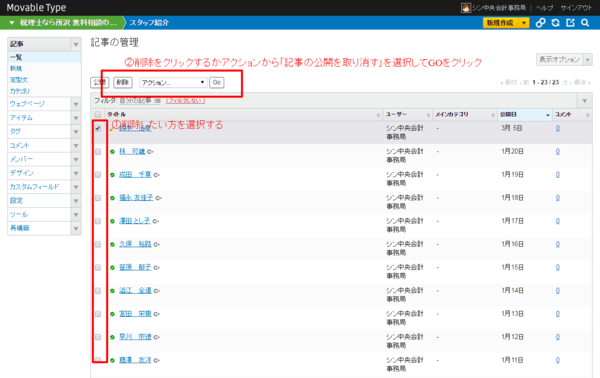Open カテゴリ in the sidebar
The height and width of the screenshot is (378, 600).
(x=20, y=91)
